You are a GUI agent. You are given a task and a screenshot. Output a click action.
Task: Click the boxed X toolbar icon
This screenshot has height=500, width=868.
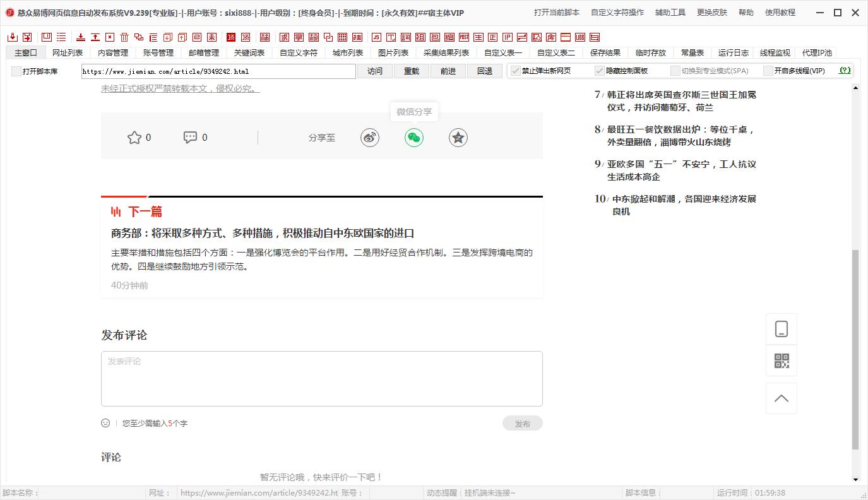110,37
